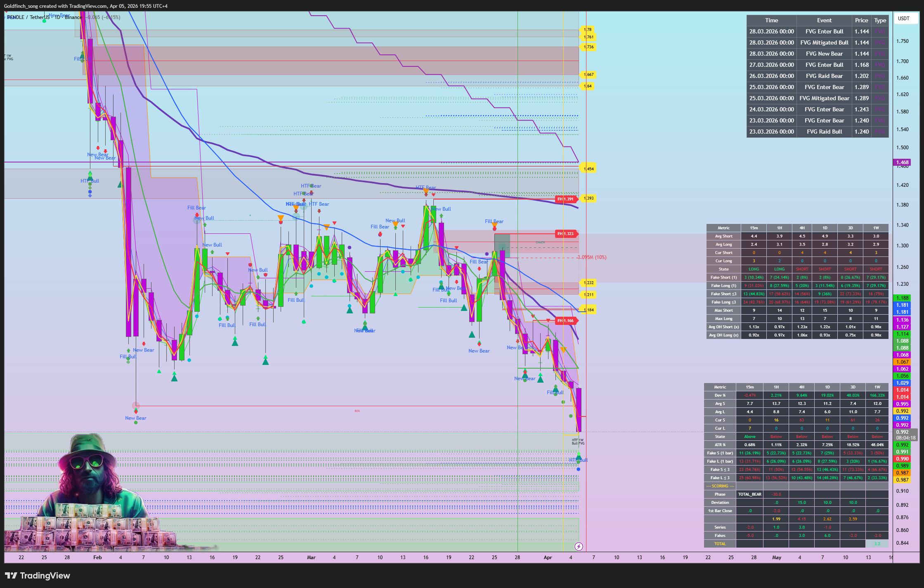Click the Goldfinch_song created with TradingView.com caption
Screen dimensions: 924x588
(86, 6)
